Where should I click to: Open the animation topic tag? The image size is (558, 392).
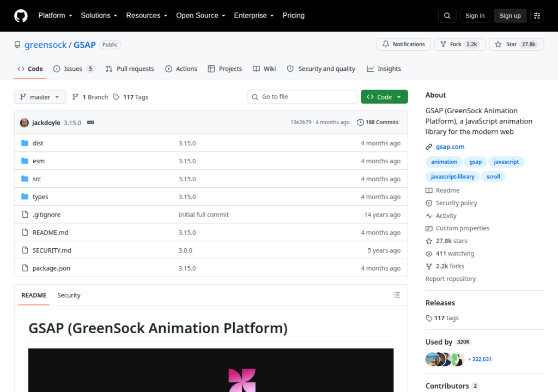[x=444, y=162]
